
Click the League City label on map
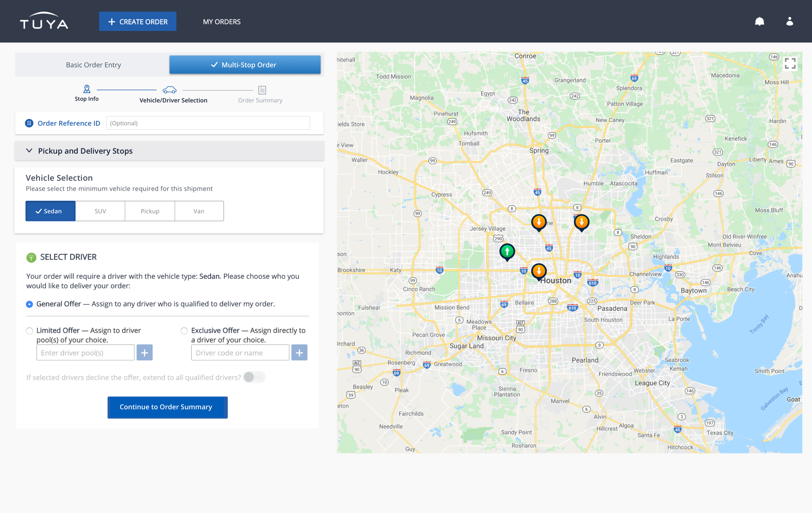coord(653,383)
